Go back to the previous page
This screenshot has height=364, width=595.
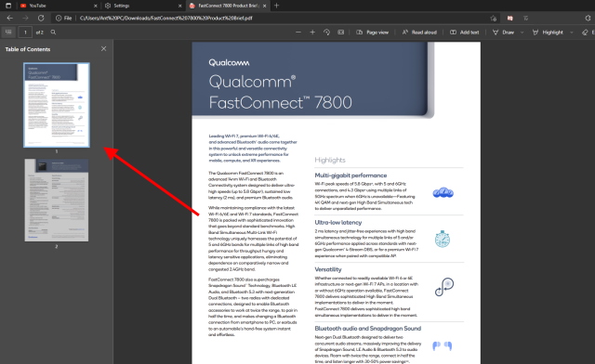(x=10, y=18)
